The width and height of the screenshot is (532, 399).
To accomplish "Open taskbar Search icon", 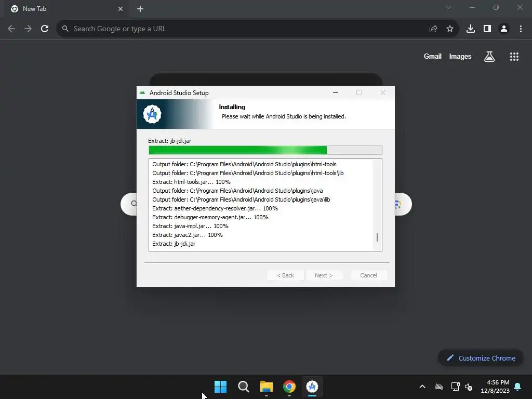I will (x=243, y=387).
